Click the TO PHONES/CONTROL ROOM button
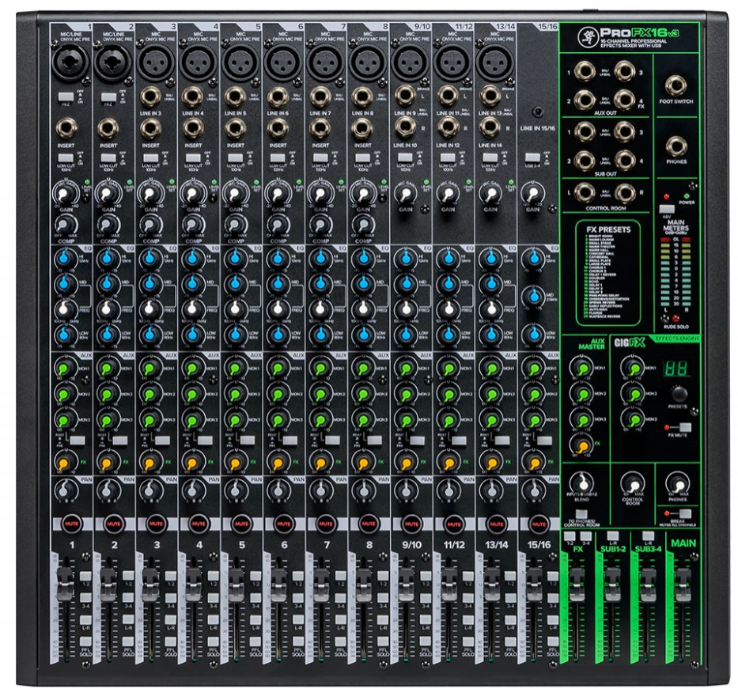This screenshot has height=700, width=738. 581,513
